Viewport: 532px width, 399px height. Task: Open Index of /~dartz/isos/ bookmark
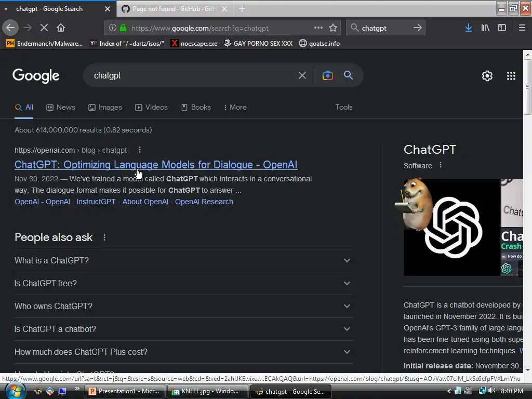[127, 44]
